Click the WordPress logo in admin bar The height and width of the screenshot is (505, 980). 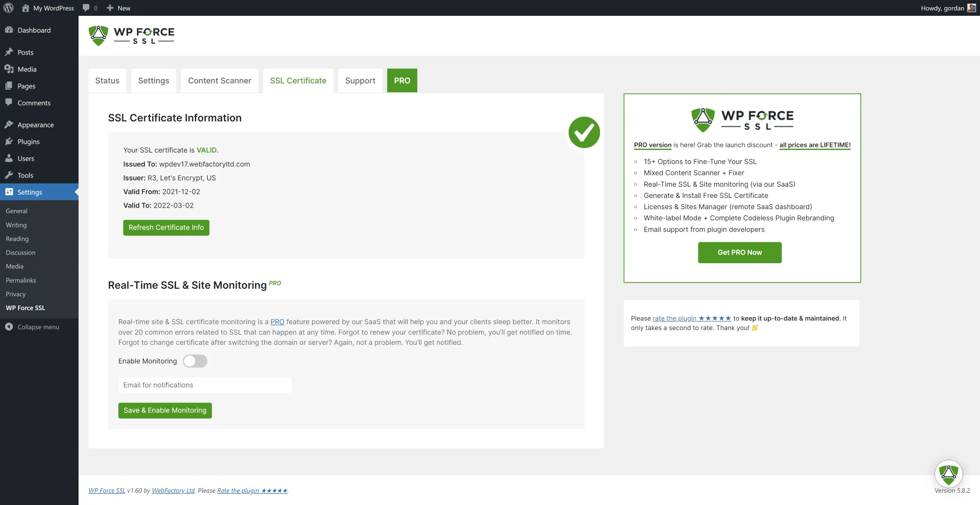8,8
